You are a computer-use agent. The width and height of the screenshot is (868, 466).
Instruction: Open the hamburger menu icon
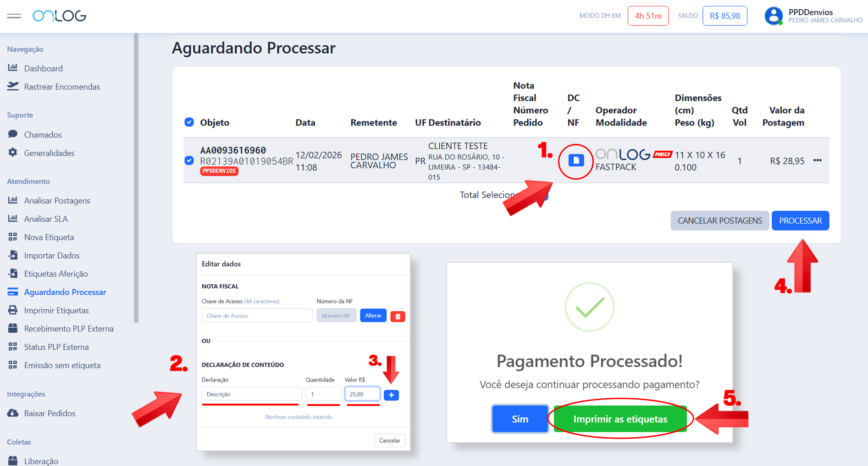(14, 16)
